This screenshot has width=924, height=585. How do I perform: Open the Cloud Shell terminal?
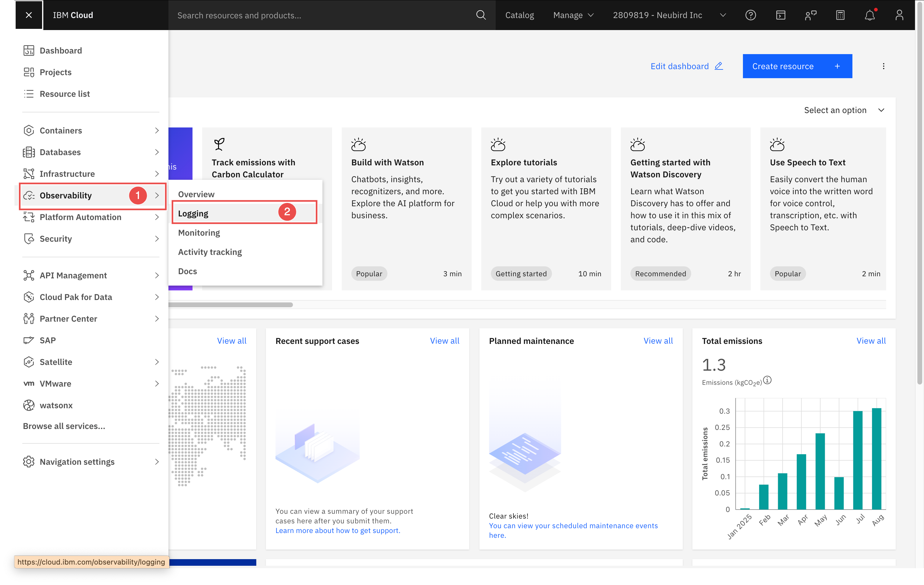click(781, 15)
